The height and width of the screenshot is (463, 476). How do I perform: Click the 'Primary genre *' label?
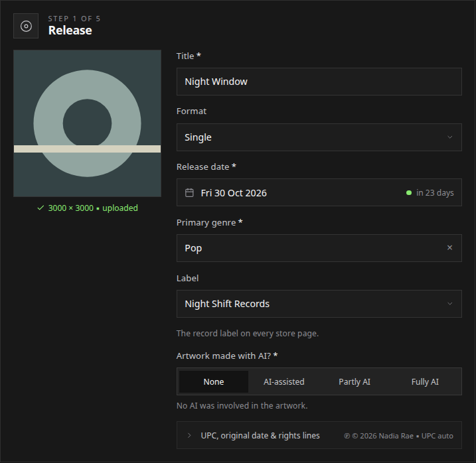click(210, 222)
